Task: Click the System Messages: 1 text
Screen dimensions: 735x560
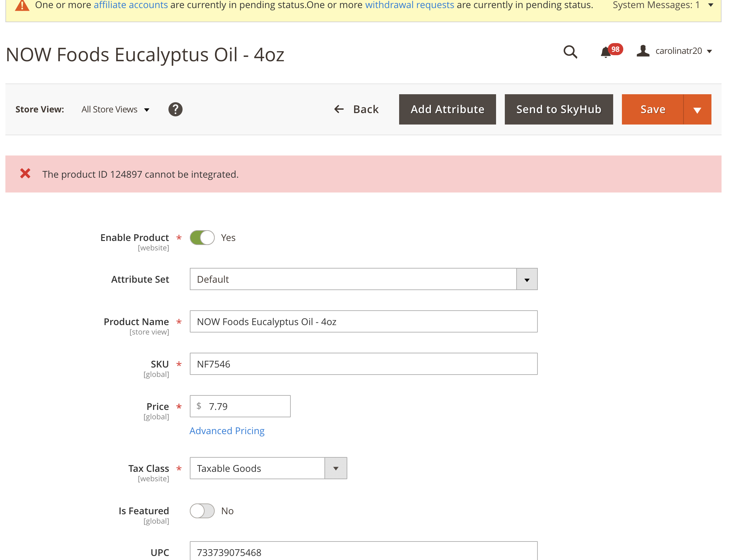Action: click(656, 5)
